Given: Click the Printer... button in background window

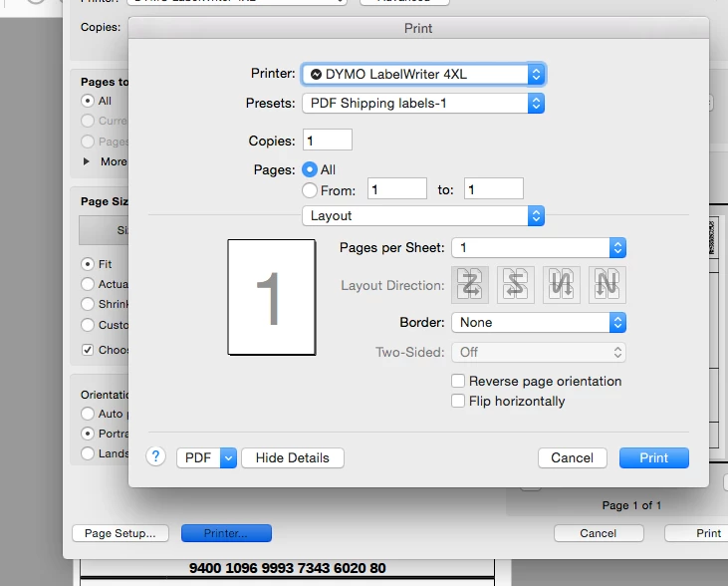Looking at the screenshot, I should pyautogui.click(x=226, y=533).
